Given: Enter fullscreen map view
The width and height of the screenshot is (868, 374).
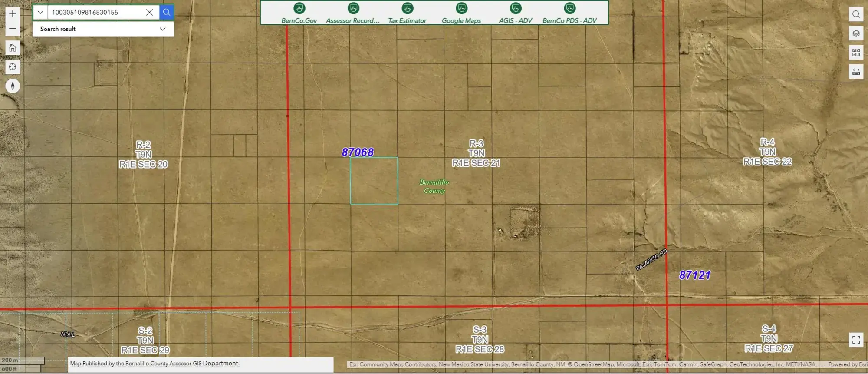Looking at the screenshot, I should point(856,340).
